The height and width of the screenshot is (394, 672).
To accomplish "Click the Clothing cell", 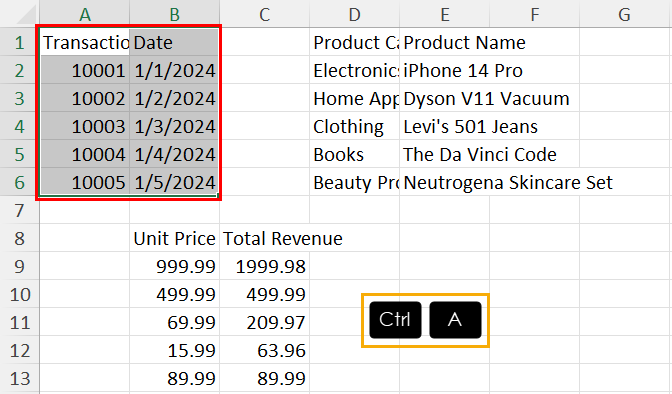I will pyautogui.click(x=354, y=126).
